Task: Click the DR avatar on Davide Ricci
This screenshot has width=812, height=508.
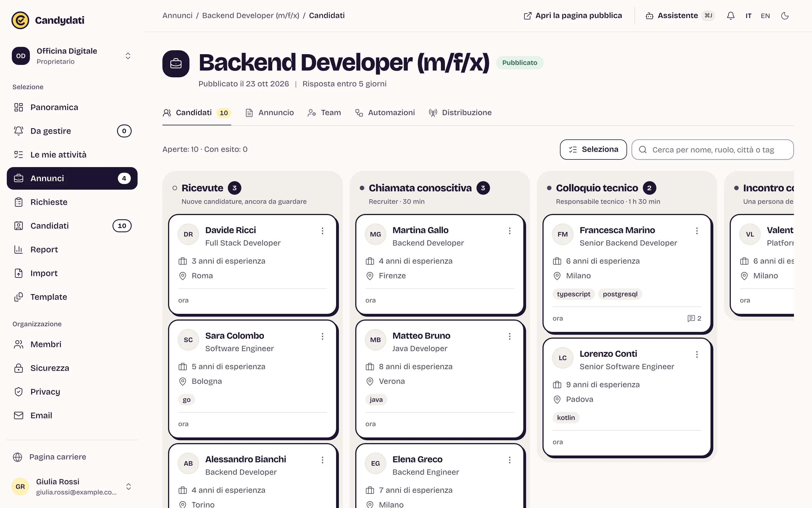Action: point(188,234)
